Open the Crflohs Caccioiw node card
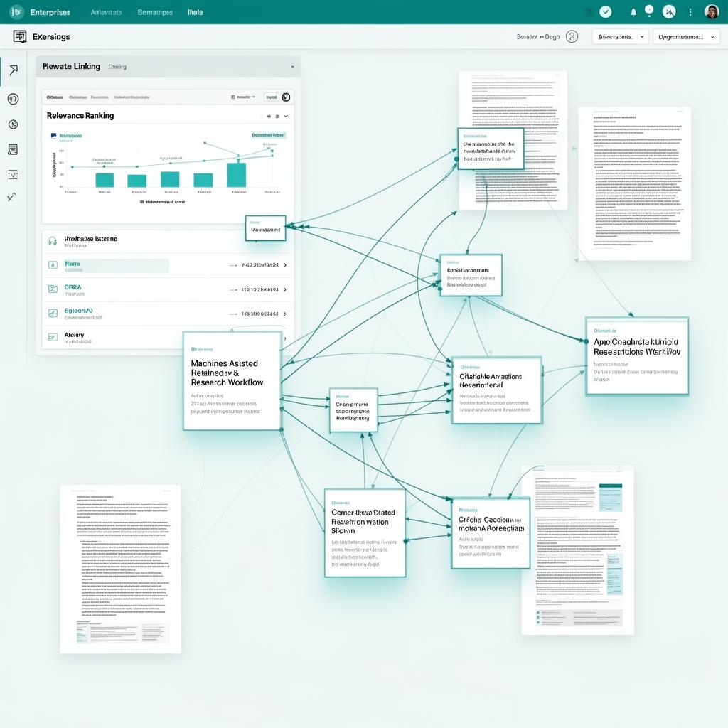The width and height of the screenshot is (728, 728). point(491,533)
